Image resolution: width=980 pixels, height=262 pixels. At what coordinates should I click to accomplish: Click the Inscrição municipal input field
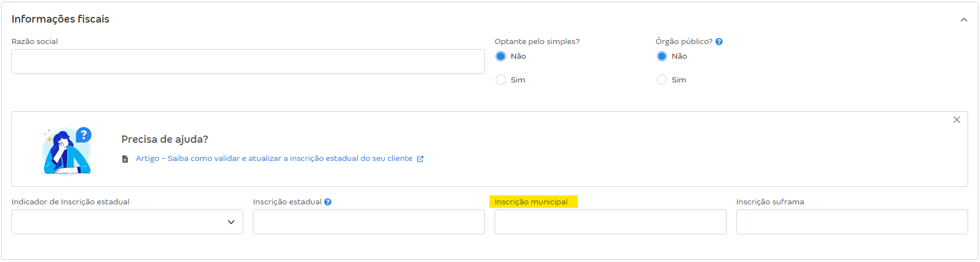[610, 222]
